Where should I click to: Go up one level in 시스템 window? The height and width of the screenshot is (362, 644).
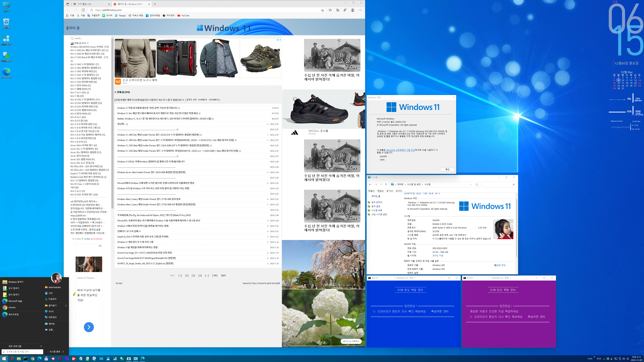point(386,185)
